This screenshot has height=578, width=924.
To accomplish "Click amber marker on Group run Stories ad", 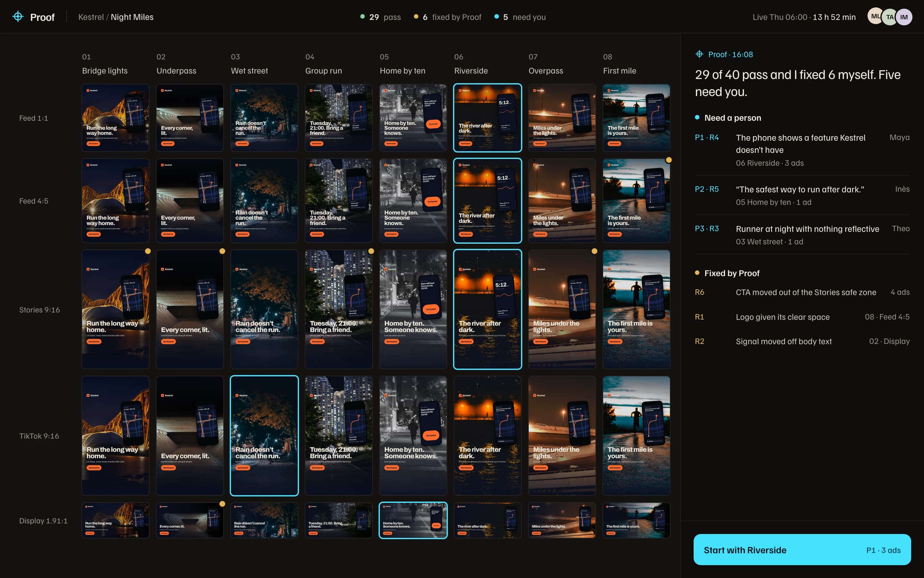I will 371,251.
